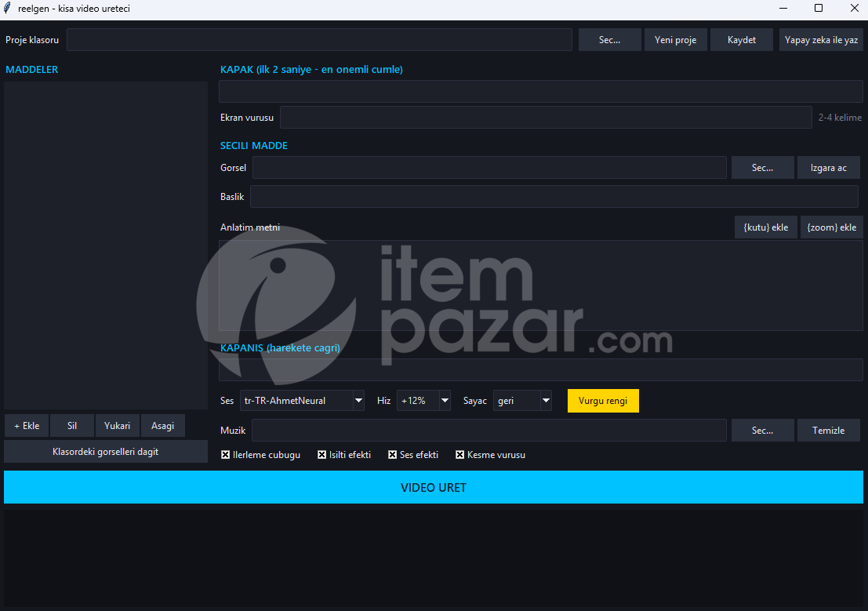Save the project with Kaydet
The image size is (868, 611).
coord(741,40)
